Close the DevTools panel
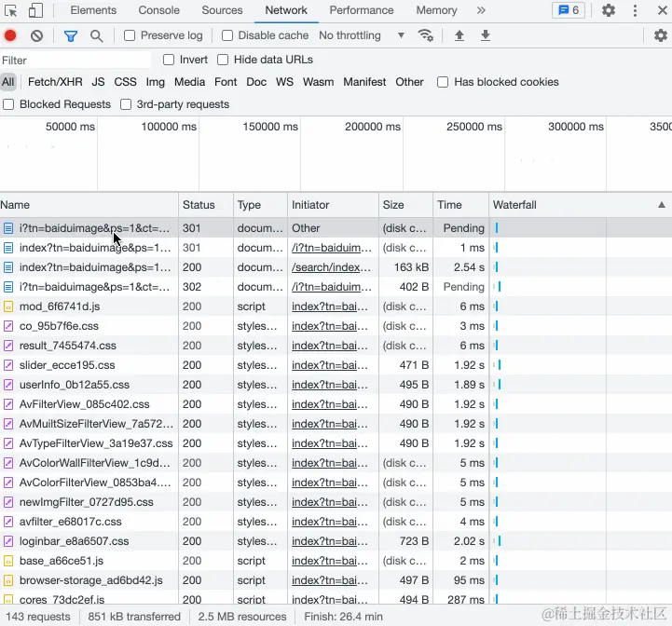Image resolution: width=672 pixels, height=626 pixels. 662,10
